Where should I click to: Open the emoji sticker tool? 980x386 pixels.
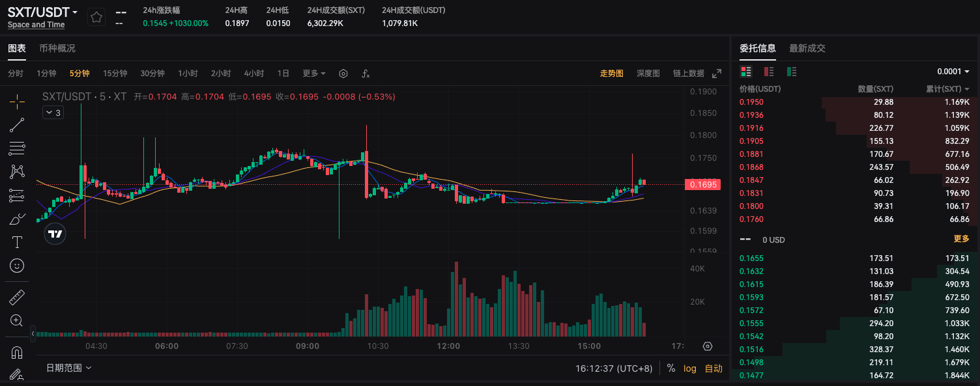point(17,266)
